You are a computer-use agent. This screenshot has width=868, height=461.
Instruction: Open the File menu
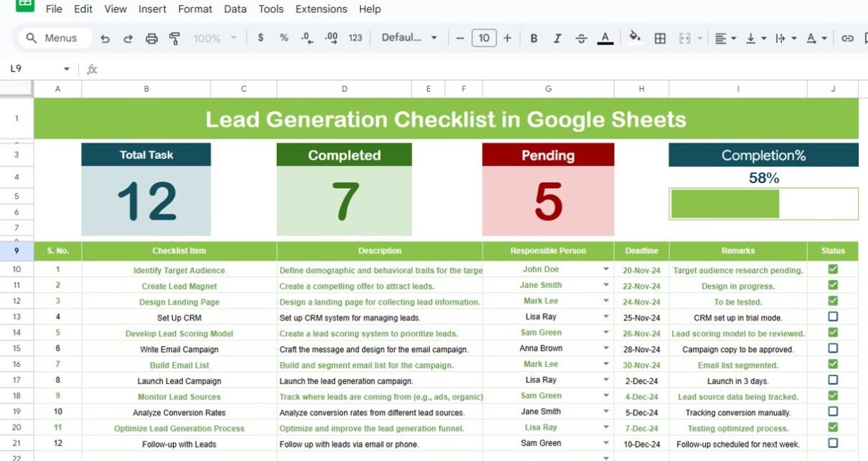[54, 9]
